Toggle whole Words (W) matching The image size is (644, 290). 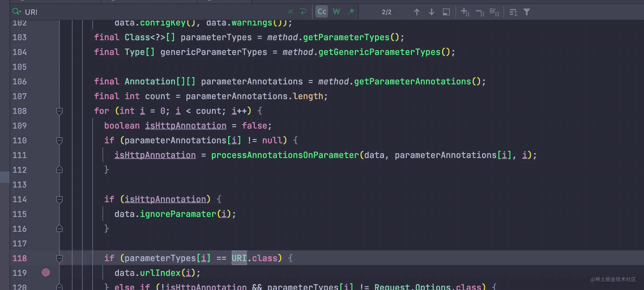[x=336, y=12]
